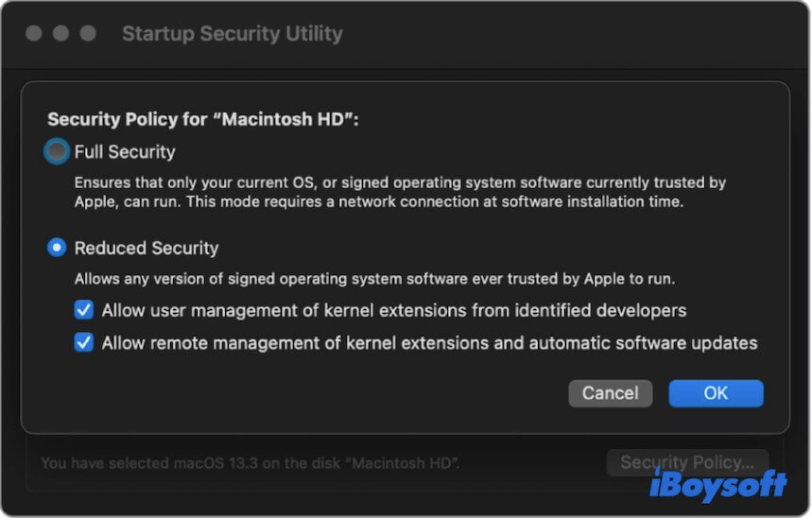Click the "Reduced Security" label text
Screen dimensions: 812x518
click(x=147, y=248)
